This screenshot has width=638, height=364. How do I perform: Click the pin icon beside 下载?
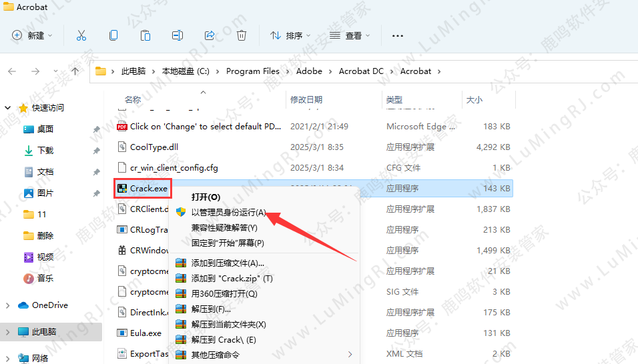coord(96,151)
